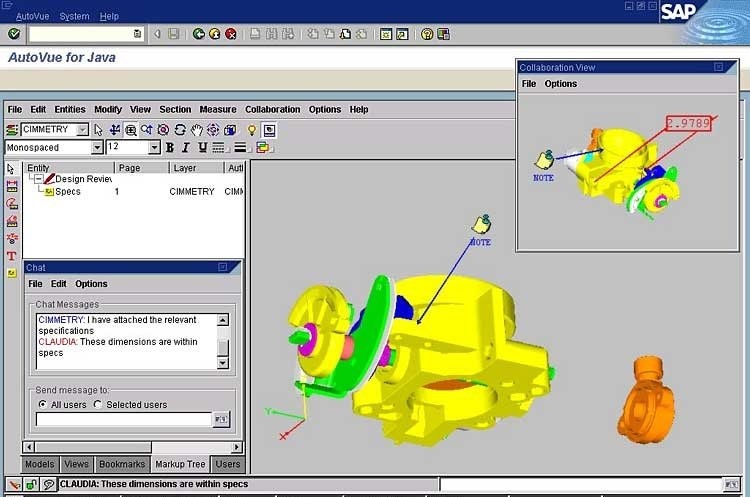Click the Page column header
This screenshot has width=750, height=497.
[142, 168]
